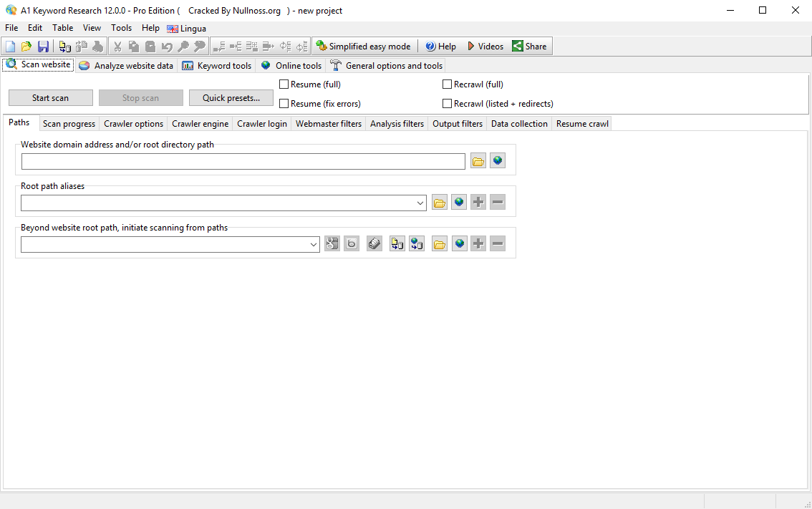Enable the Resume (full) checkbox
The width and height of the screenshot is (812, 509).
click(x=284, y=84)
